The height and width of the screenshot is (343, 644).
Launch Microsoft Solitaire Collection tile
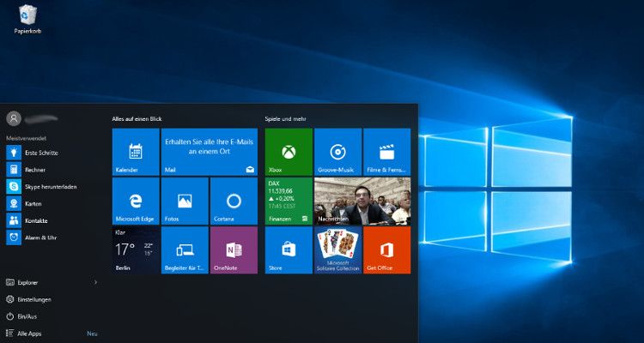point(338,250)
